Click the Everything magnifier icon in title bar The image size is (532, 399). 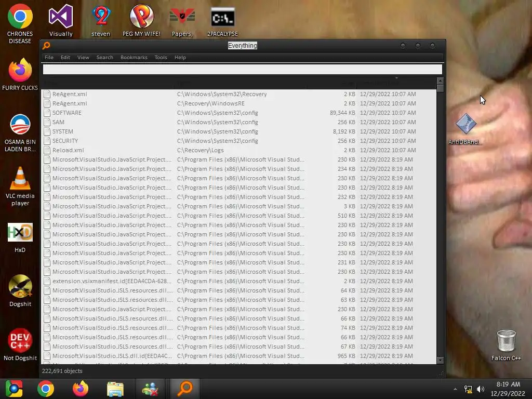pos(46,46)
